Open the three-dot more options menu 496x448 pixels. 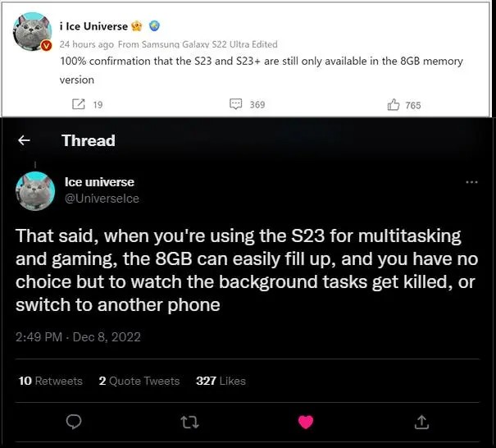(x=471, y=182)
